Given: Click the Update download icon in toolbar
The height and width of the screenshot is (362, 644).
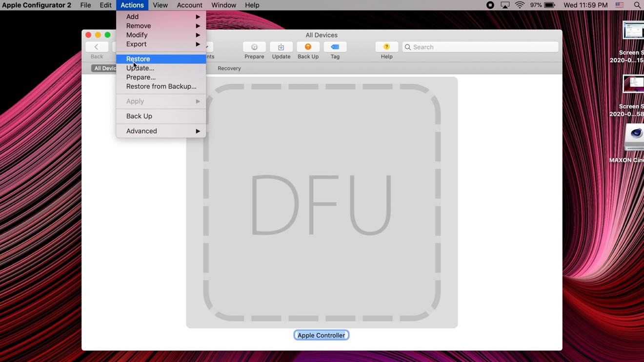Looking at the screenshot, I should tap(281, 47).
